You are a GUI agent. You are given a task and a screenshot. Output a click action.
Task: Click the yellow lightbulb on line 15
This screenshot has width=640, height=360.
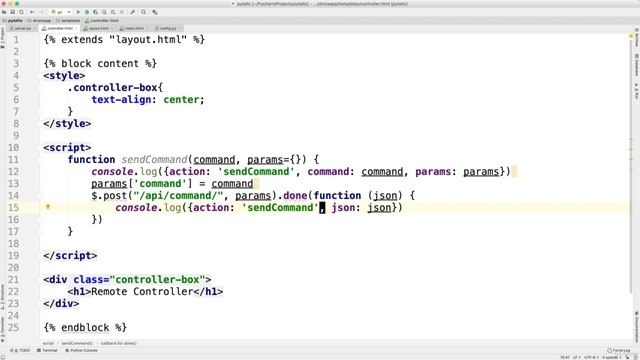pos(48,207)
